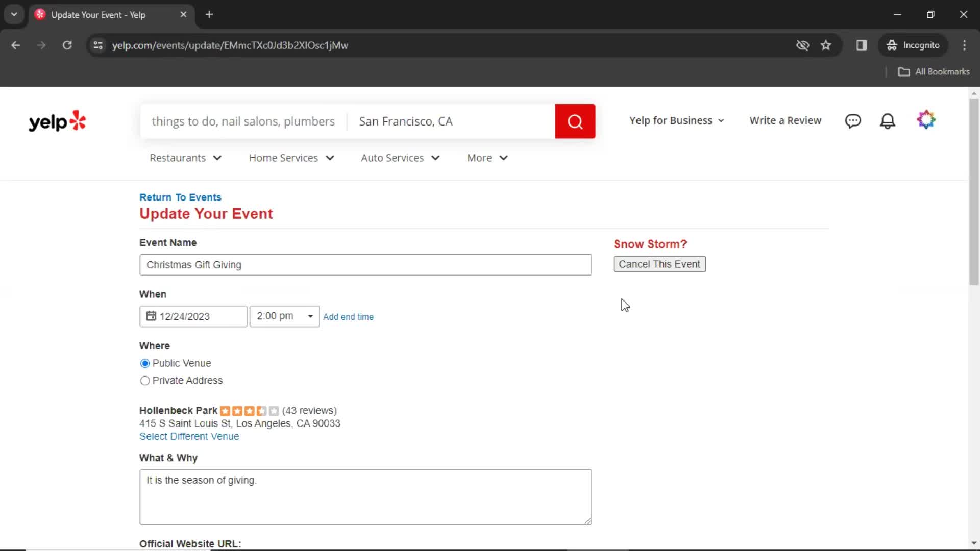This screenshot has height=551, width=980.
Task: Click the Return To Events link
Action: point(180,197)
